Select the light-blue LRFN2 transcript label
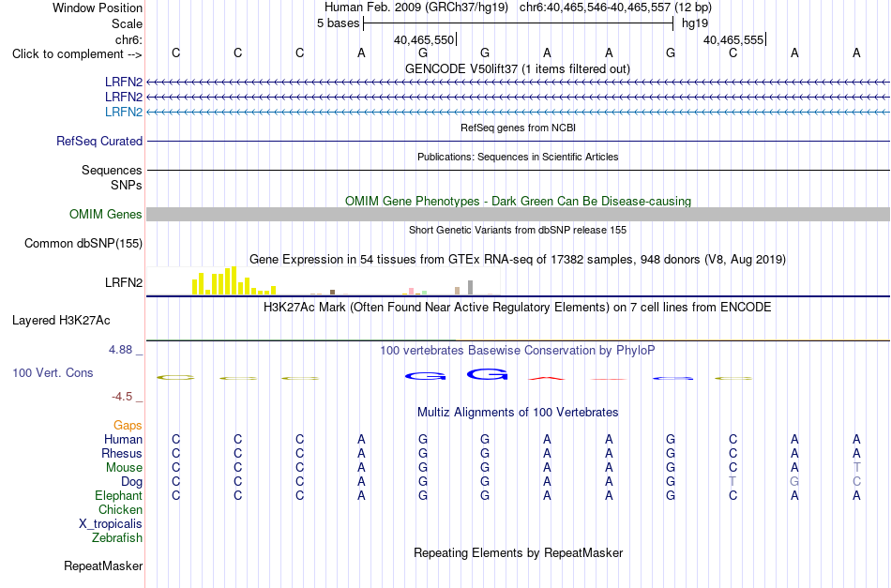The image size is (891, 588). (x=123, y=112)
